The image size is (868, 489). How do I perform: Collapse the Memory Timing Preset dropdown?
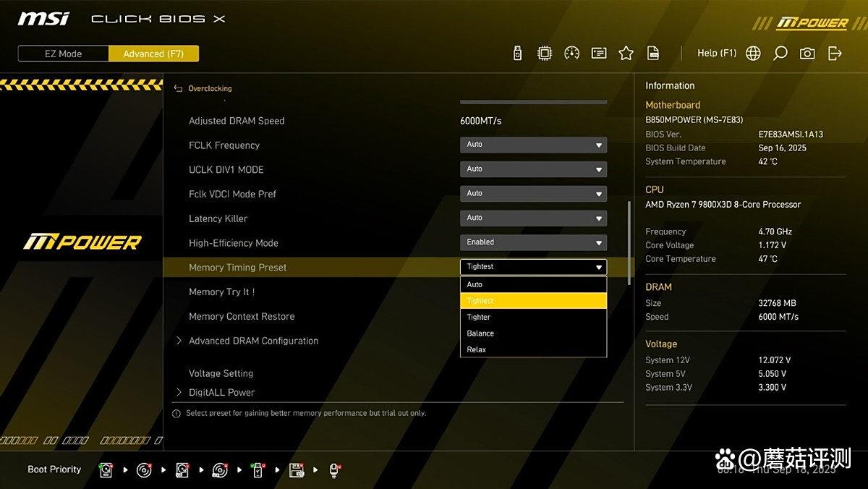[533, 267]
